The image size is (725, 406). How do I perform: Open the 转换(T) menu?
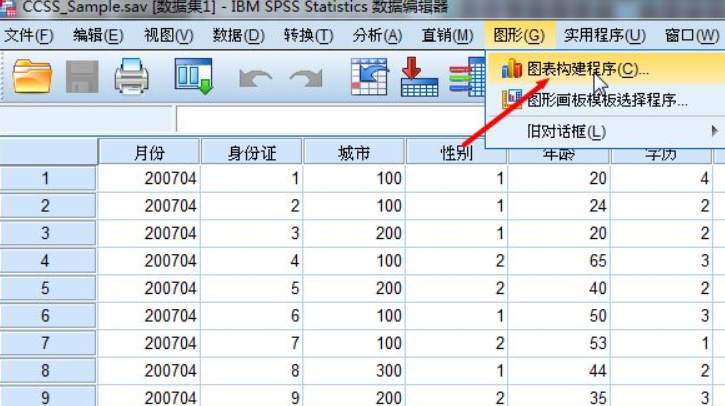tap(308, 35)
